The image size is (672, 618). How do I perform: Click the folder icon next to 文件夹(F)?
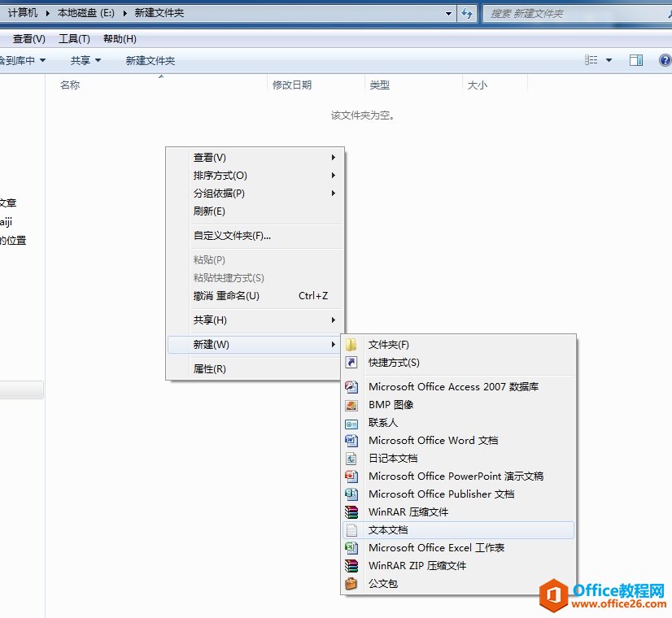(351, 345)
